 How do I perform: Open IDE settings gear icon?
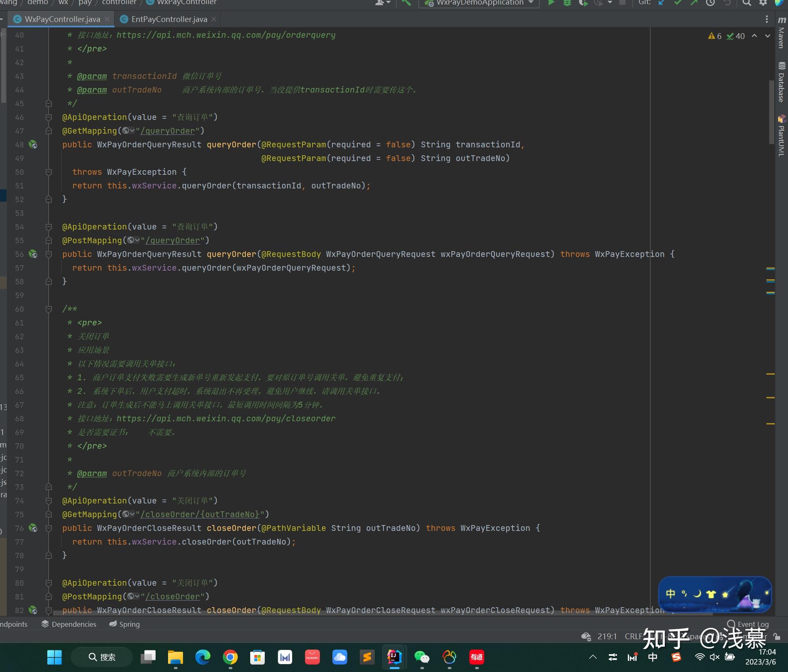pyautogui.click(x=763, y=3)
